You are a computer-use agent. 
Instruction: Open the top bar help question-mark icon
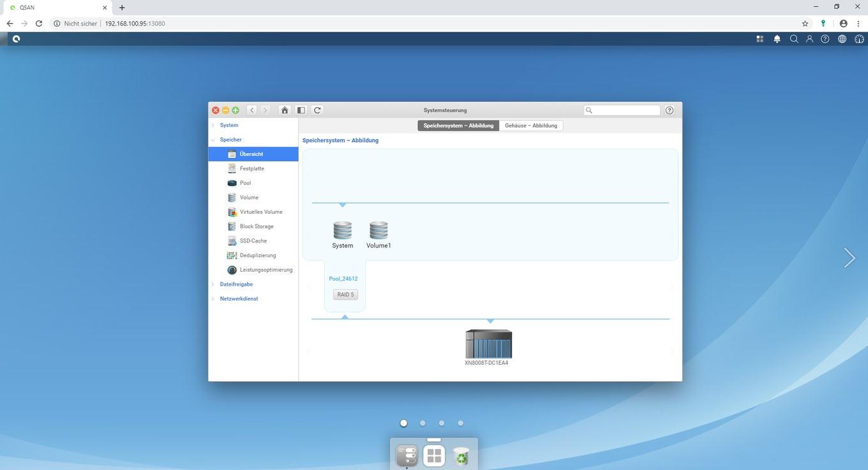825,39
